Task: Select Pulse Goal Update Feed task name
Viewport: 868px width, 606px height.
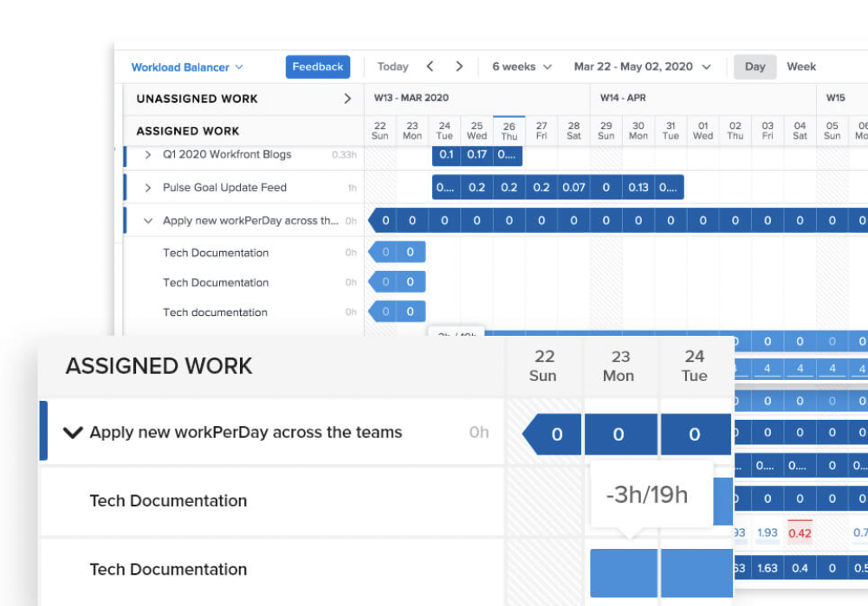Action: click(x=224, y=188)
